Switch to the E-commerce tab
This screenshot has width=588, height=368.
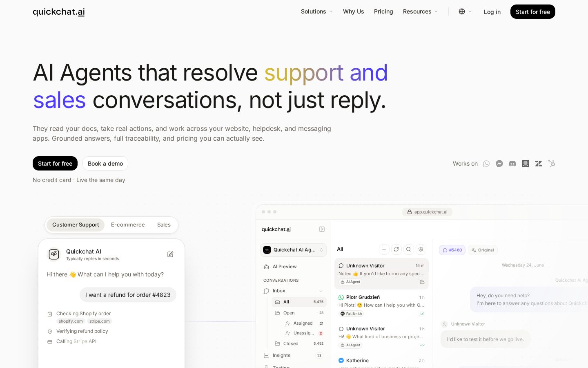[x=128, y=225]
